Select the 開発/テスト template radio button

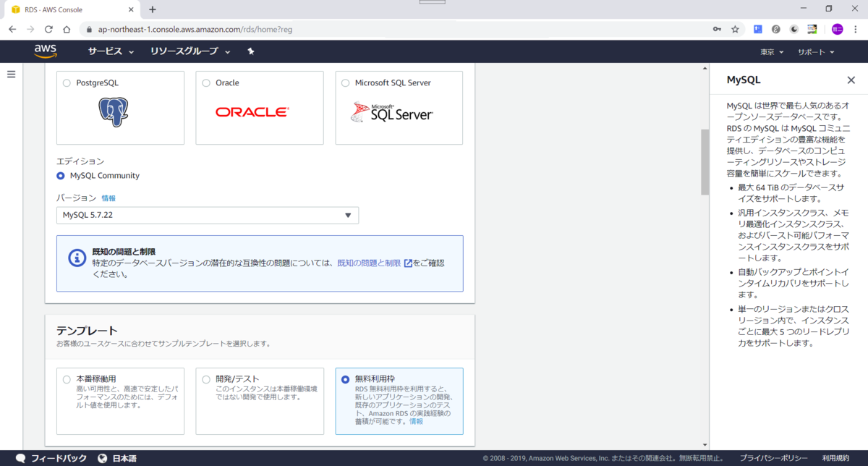pos(206,379)
